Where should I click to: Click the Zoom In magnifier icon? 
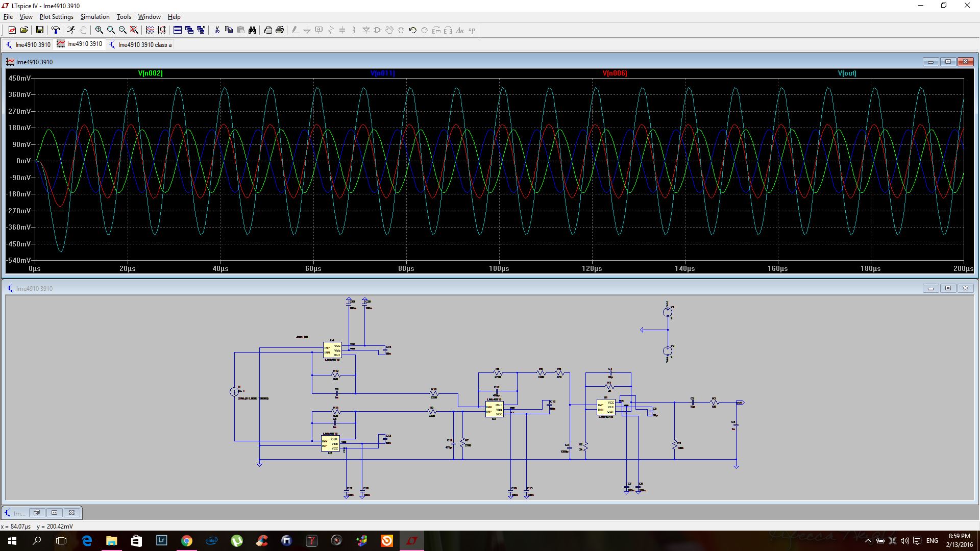click(x=99, y=30)
